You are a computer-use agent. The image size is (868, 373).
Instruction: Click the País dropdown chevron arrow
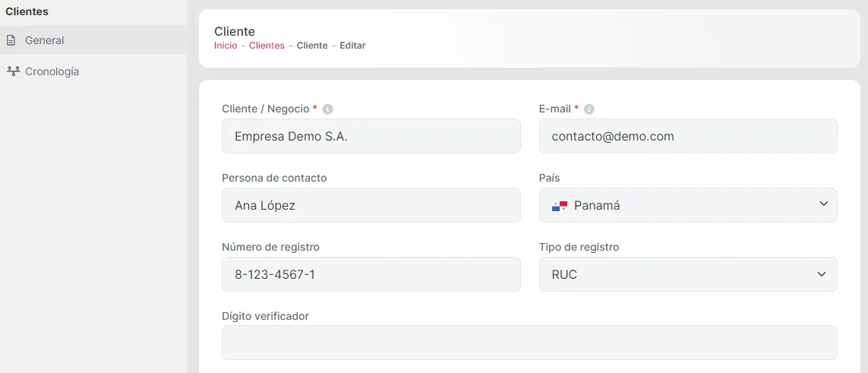(x=824, y=204)
